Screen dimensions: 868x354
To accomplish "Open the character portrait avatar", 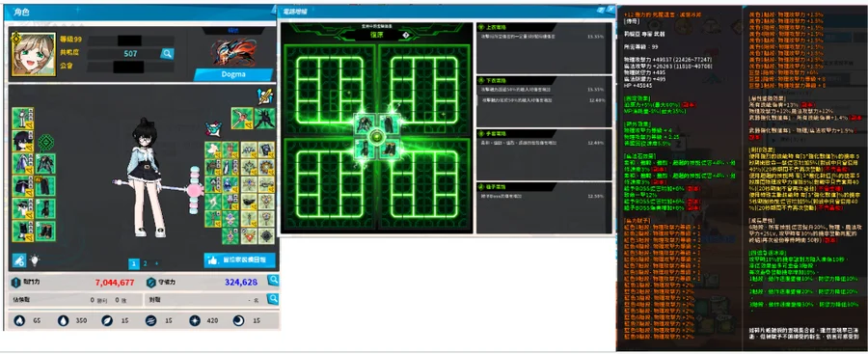I will pos(33,54).
